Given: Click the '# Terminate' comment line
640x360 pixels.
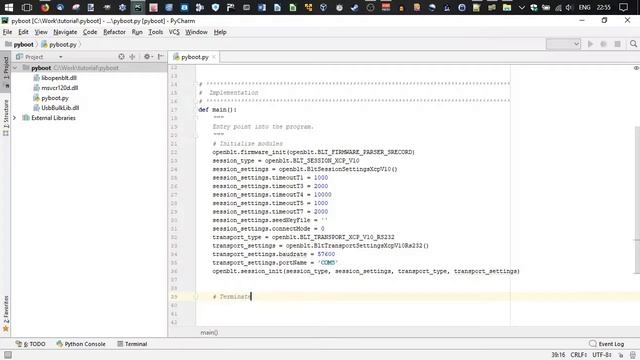Looking at the screenshot, I should pos(231,297).
